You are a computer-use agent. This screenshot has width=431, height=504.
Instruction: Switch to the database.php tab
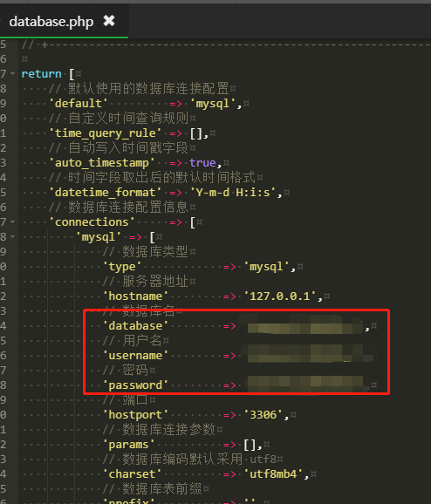[x=51, y=22]
